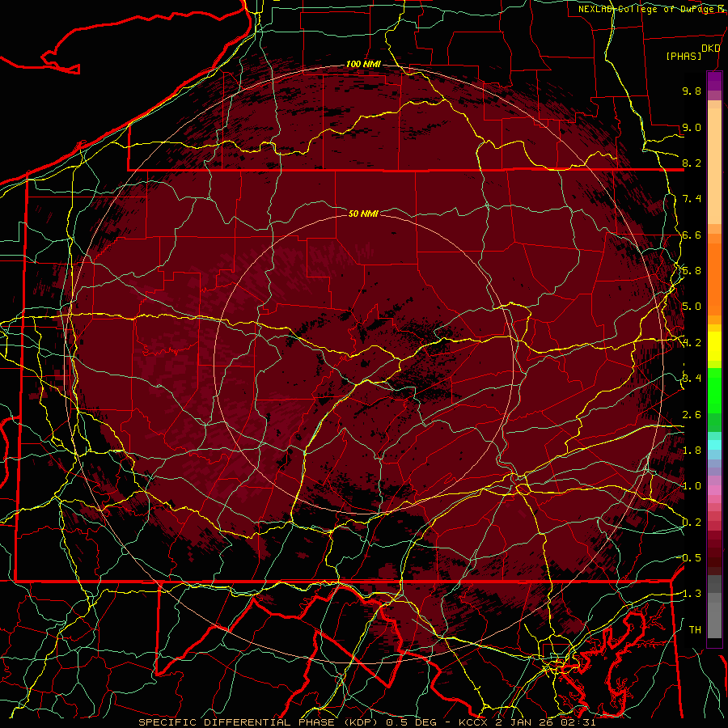The height and width of the screenshot is (728, 728).
Task: Pick the bright green segment of color bar
Action: 714,392
